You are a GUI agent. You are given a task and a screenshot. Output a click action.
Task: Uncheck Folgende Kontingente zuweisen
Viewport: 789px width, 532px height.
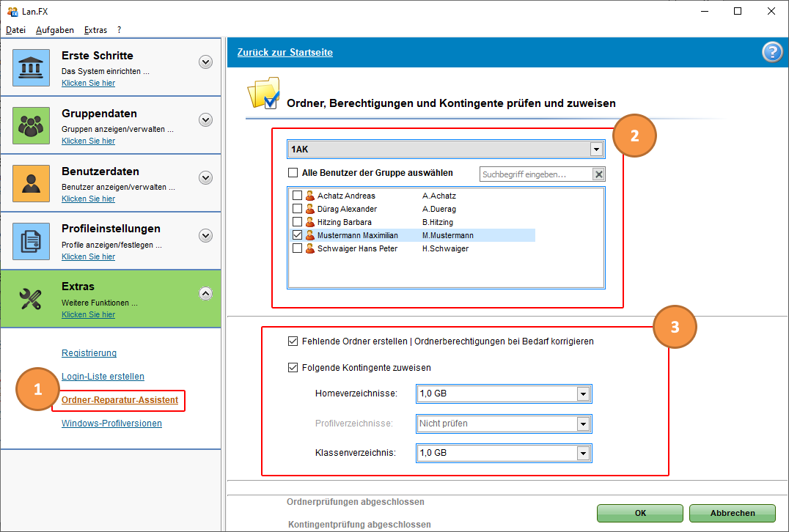(x=293, y=368)
